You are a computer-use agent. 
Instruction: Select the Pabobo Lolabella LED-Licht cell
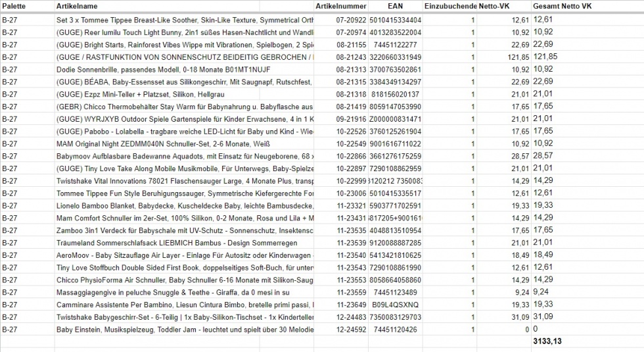[185, 131]
